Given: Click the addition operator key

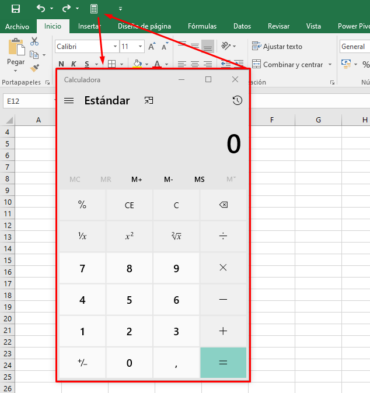Looking at the screenshot, I should 223,331.
